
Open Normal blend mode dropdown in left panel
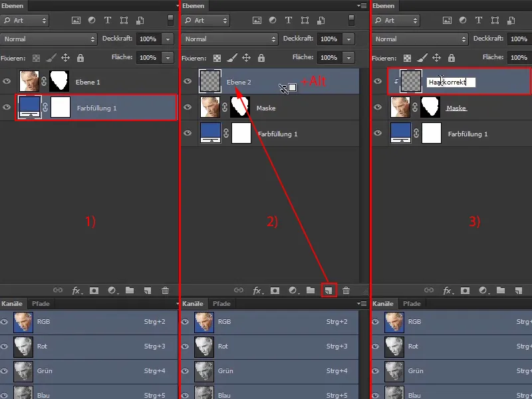(x=49, y=39)
